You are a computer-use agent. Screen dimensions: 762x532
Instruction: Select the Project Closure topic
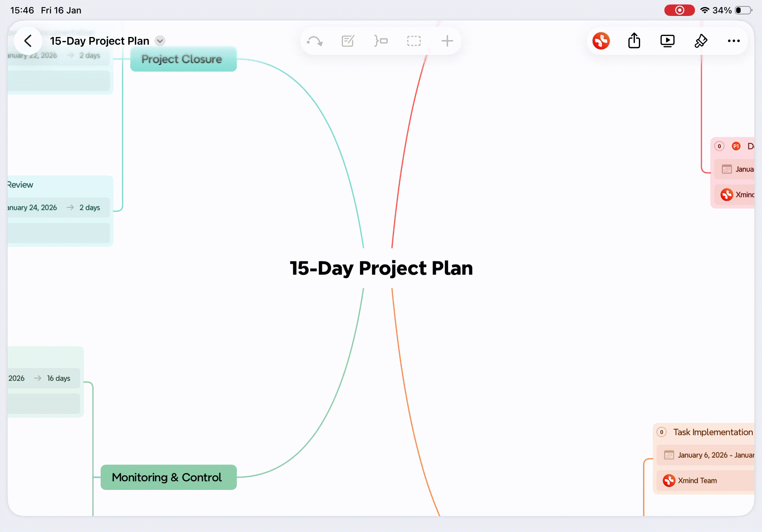pos(183,59)
